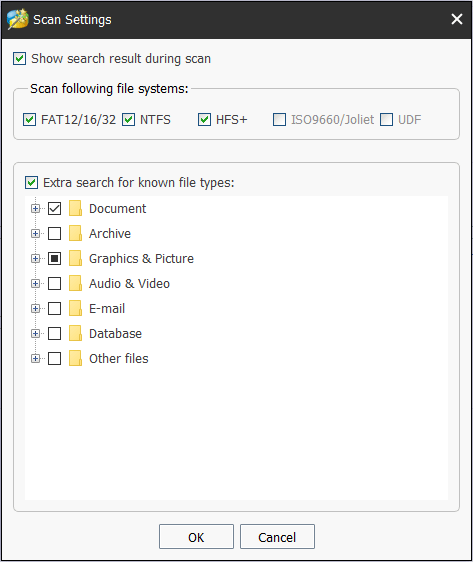This screenshot has height=562, width=473.
Task: Click the Cancel button
Action: pos(277,537)
